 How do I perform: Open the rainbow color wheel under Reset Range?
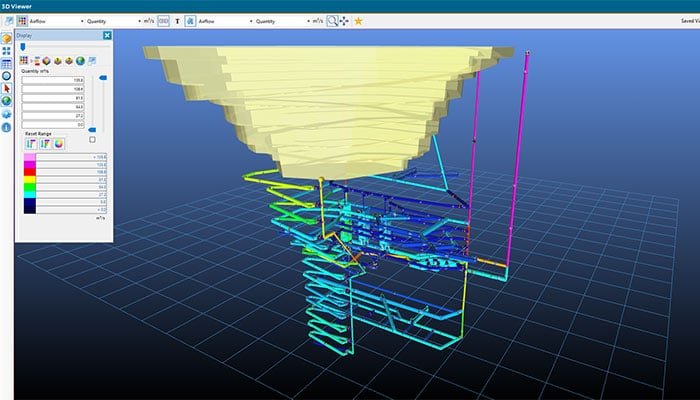(x=59, y=144)
